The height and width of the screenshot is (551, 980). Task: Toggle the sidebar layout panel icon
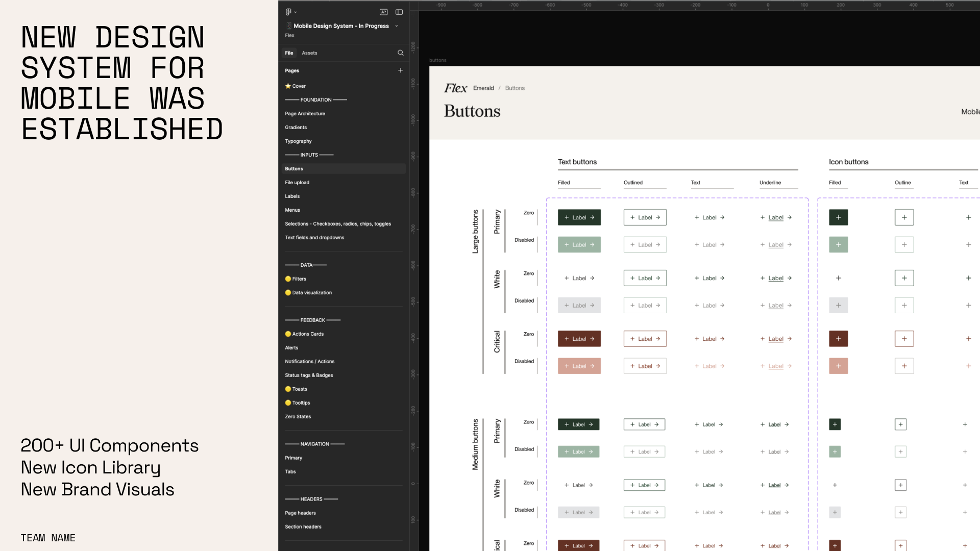click(399, 12)
